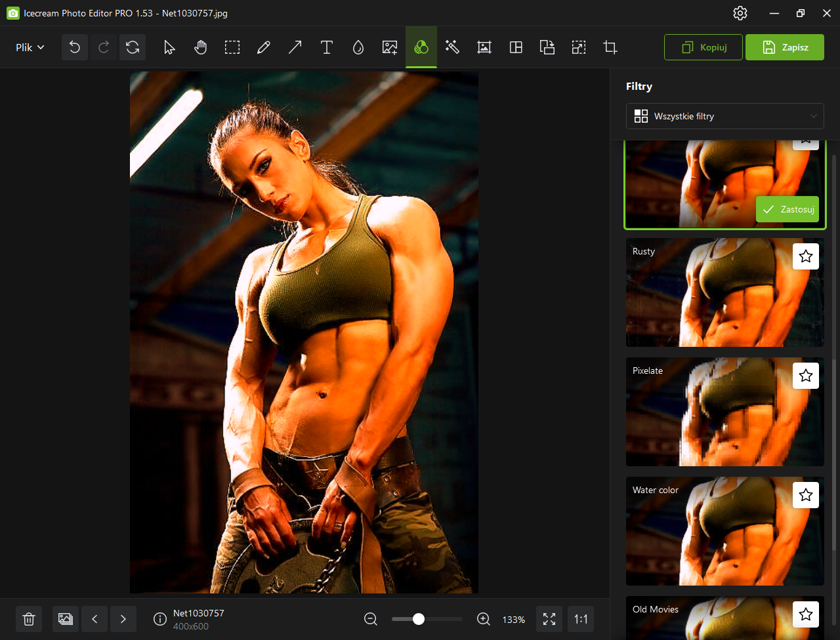
Task: Go to the previous image
Action: coord(94,619)
